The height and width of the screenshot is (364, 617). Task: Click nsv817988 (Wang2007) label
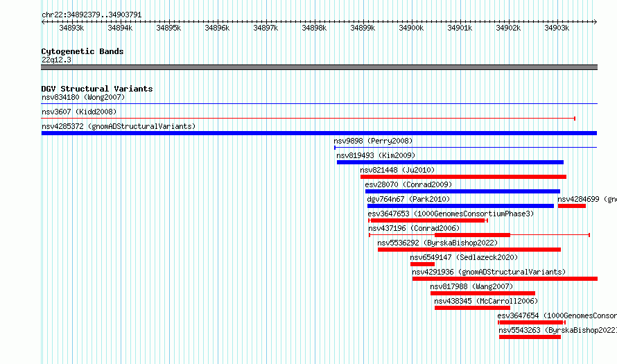(x=471, y=286)
